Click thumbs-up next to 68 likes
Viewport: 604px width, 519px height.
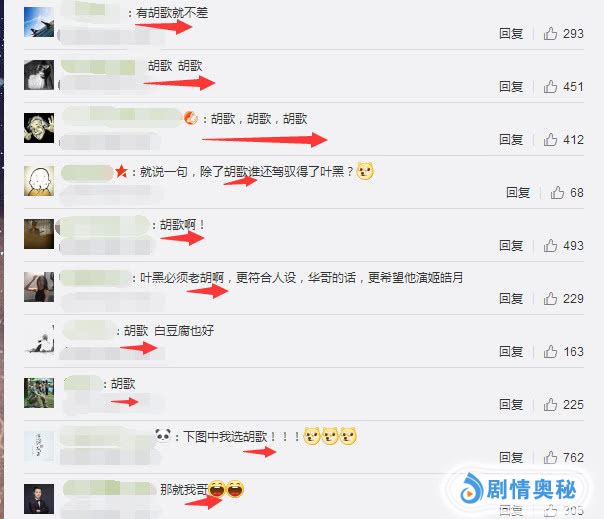pyautogui.click(x=557, y=192)
